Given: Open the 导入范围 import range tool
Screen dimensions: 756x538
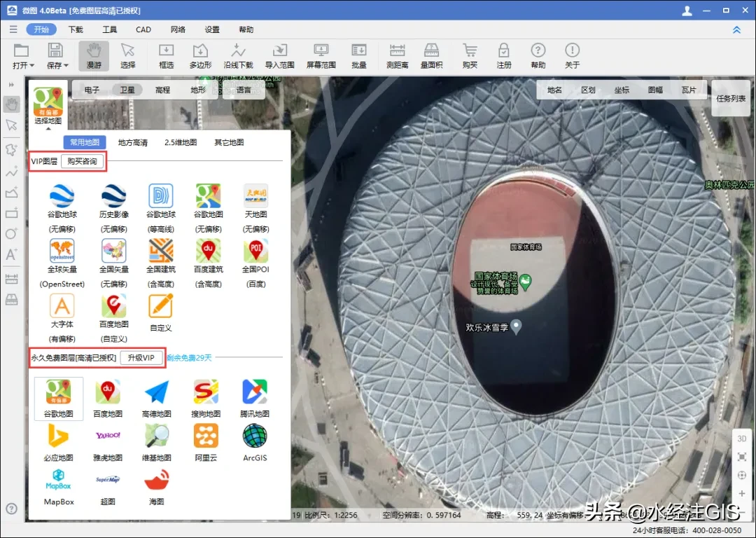Looking at the screenshot, I should click(x=279, y=56).
